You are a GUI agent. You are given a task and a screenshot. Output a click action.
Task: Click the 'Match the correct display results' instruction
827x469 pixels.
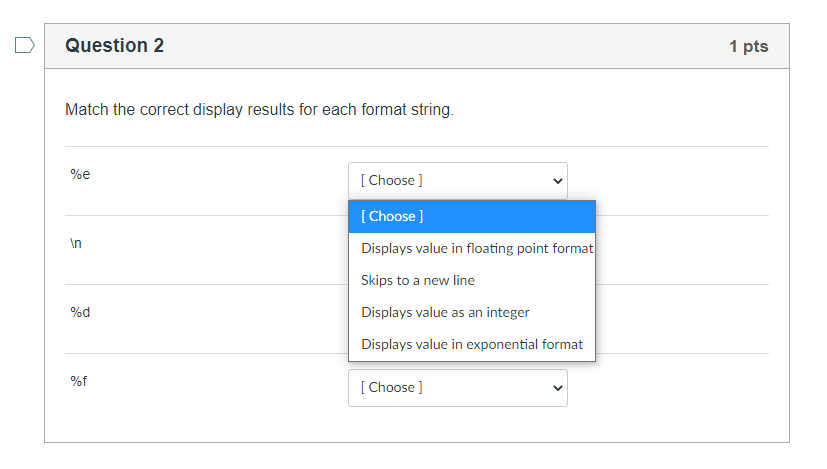[x=259, y=109]
